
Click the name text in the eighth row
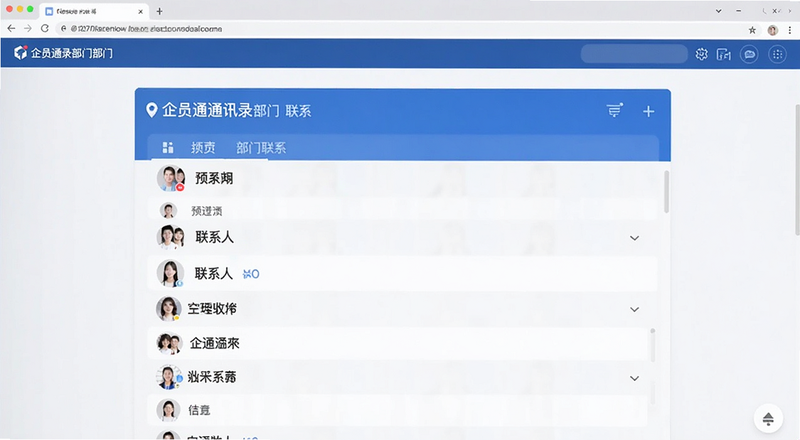coord(199,410)
